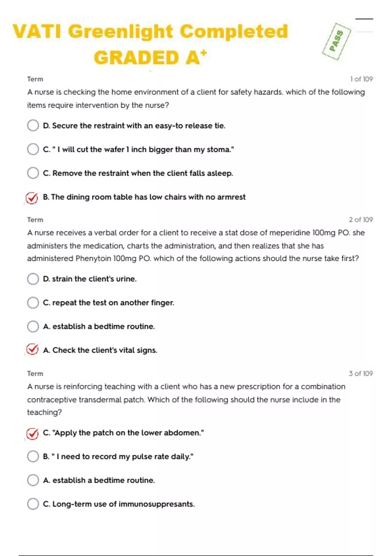The height and width of the screenshot is (556, 392).
Task: Select 'Long-term use of immunosuppresants' radio button
Action: pyautogui.click(x=33, y=504)
